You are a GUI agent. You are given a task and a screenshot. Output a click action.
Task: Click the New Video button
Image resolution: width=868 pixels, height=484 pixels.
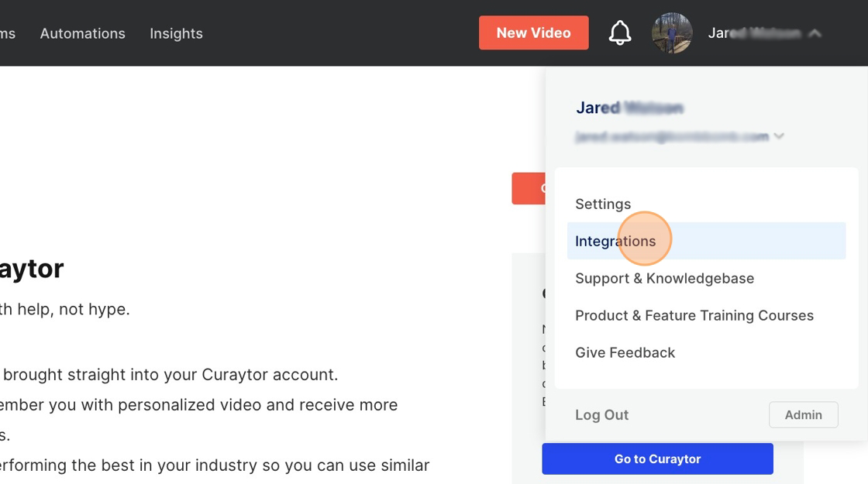[x=534, y=33]
